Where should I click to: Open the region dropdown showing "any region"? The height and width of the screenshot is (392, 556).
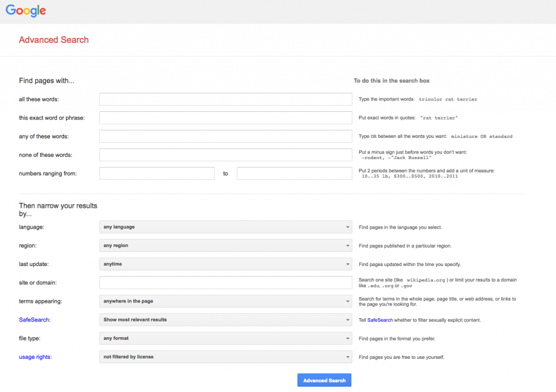[x=225, y=245]
